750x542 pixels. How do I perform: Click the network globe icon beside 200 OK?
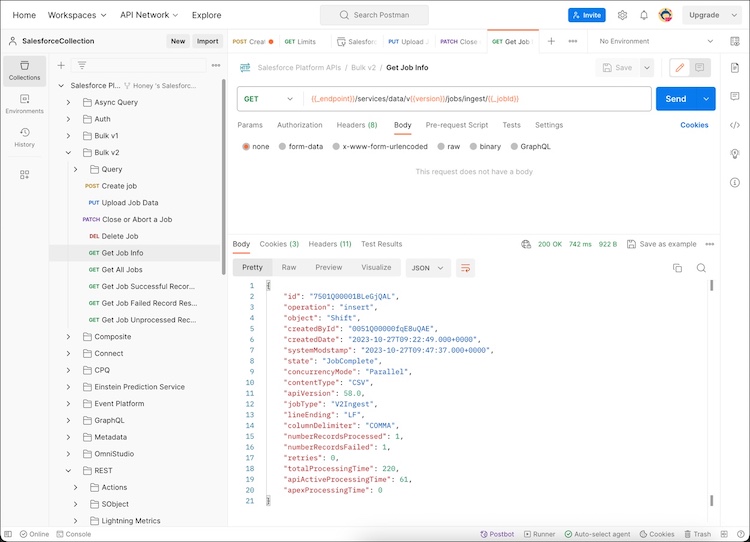(526, 244)
